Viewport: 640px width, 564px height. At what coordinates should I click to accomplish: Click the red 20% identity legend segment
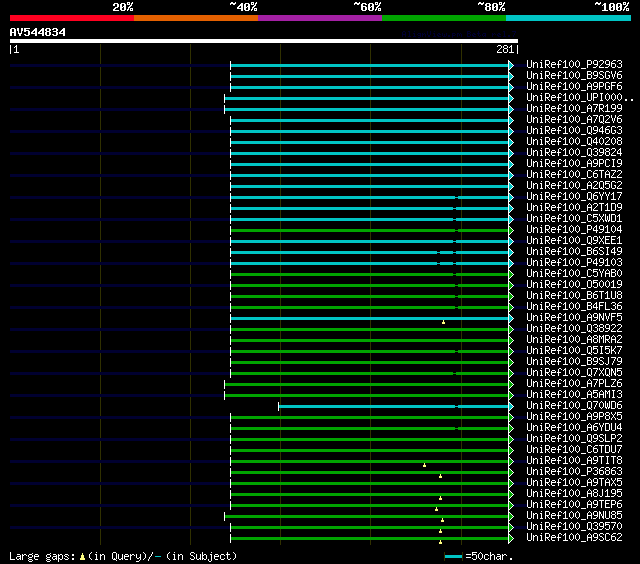tap(72, 18)
